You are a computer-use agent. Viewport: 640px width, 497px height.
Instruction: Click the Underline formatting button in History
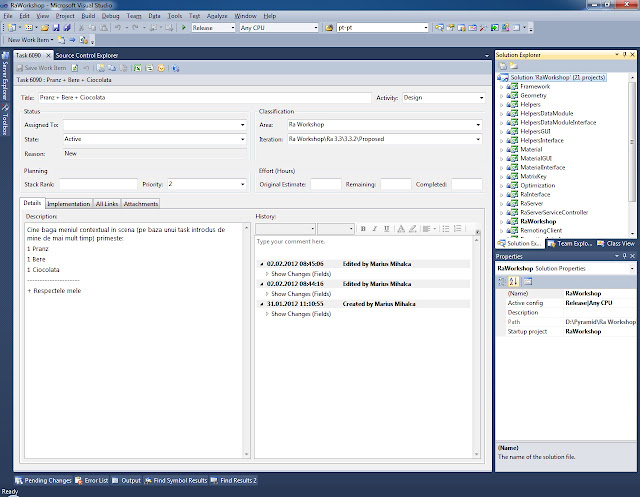[x=386, y=229]
